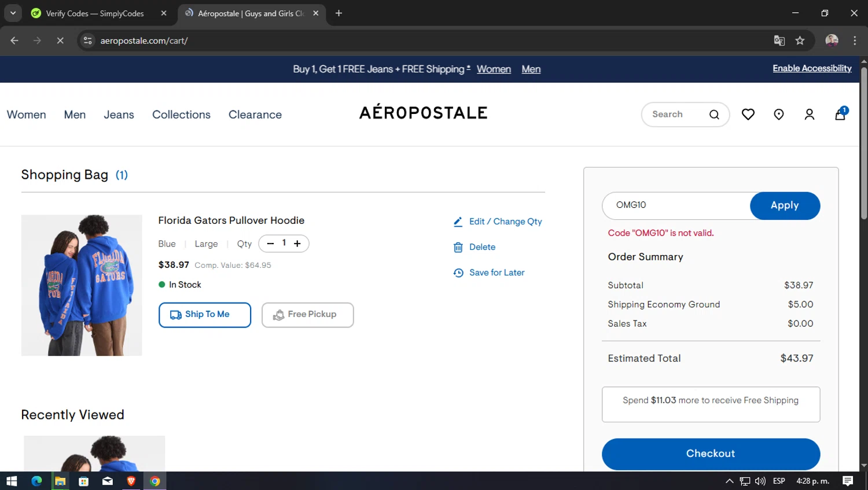Open the tab search dropdown
This screenshot has height=490, width=868.
[x=13, y=13]
